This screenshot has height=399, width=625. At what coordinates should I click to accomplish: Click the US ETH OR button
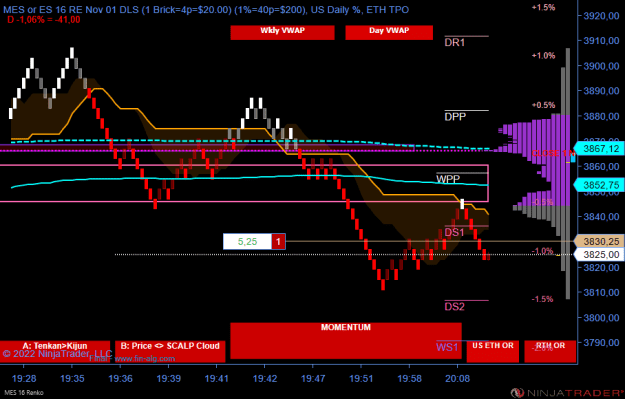(x=493, y=351)
